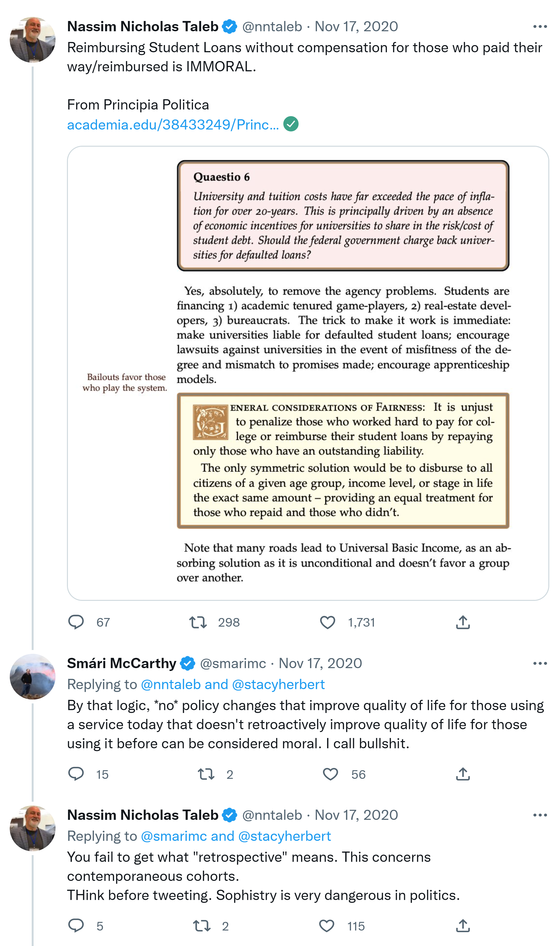Screen dimensions: 560x946
Task: Reply to Taleb's retrospective tweet
Action: click(76, 926)
